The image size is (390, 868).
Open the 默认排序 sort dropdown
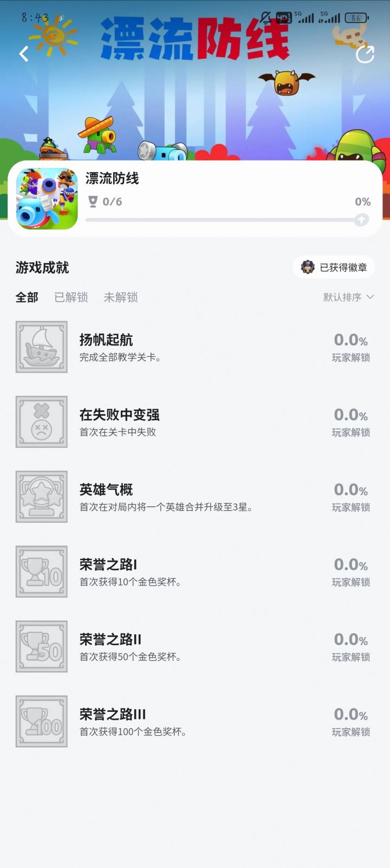(x=342, y=297)
